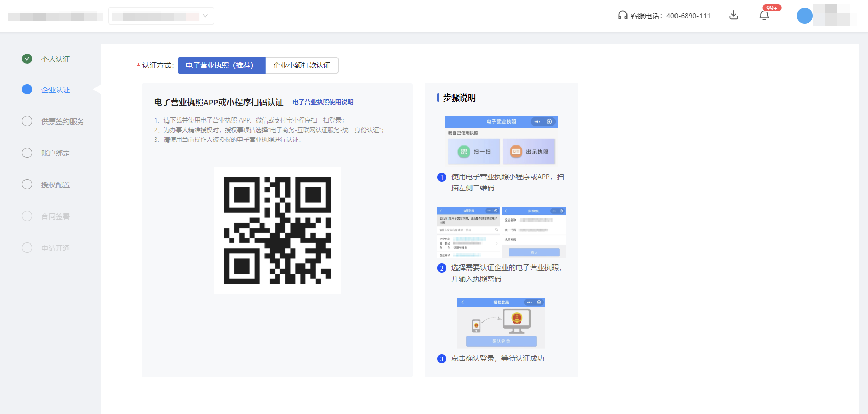The width and height of the screenshot is (868, 414).
Task: Click blue step circle beside 企业认证
Action: 27,89
